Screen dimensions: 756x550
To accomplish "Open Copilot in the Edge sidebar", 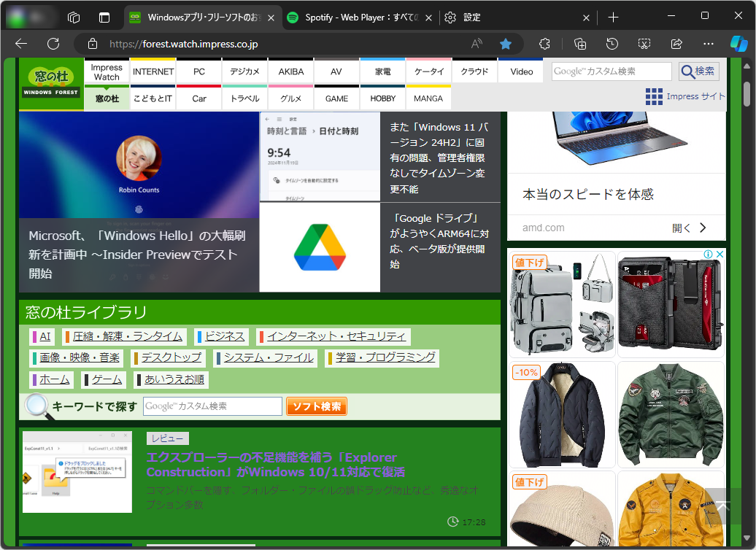I will (739, 44).
